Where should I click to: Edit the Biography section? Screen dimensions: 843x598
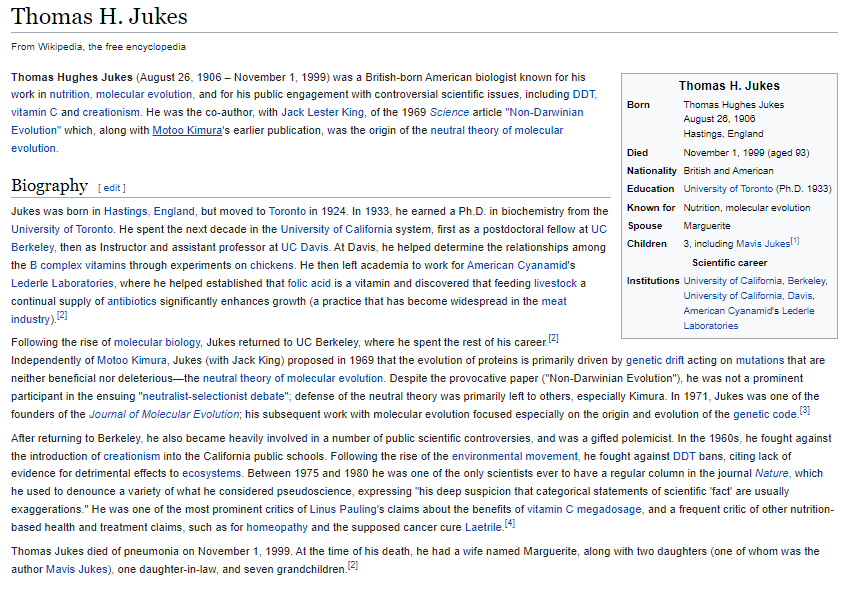pos(112,188)
